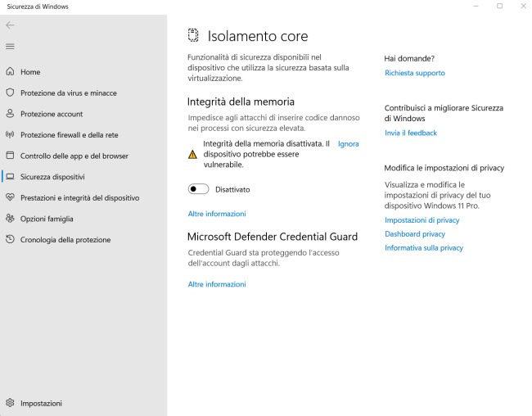Click the account protection person icon
Viewport: 532px width, 416px height.
(x=10, y=114)
